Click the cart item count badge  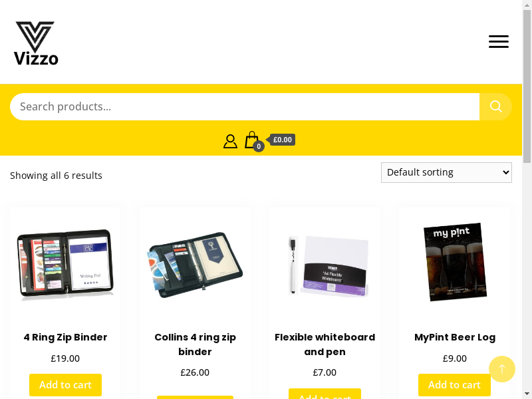pyautogui.click(x=259, y=146)
